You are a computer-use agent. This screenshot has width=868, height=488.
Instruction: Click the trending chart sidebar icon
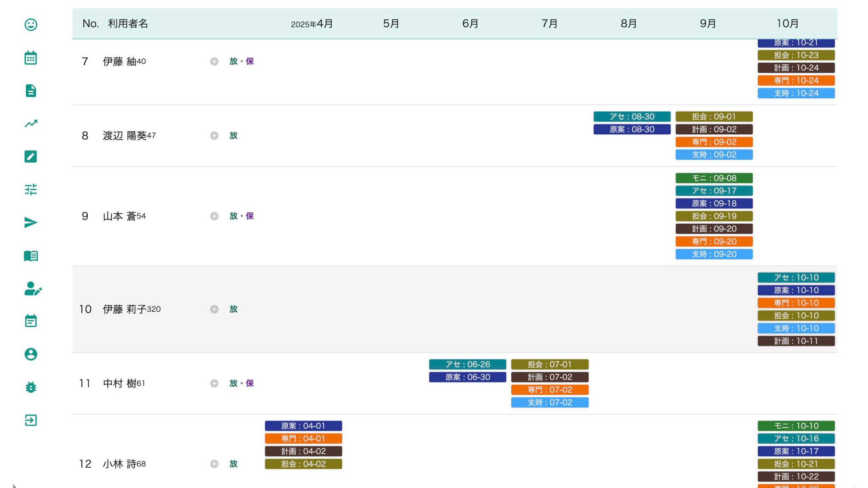tap(31, 124)
